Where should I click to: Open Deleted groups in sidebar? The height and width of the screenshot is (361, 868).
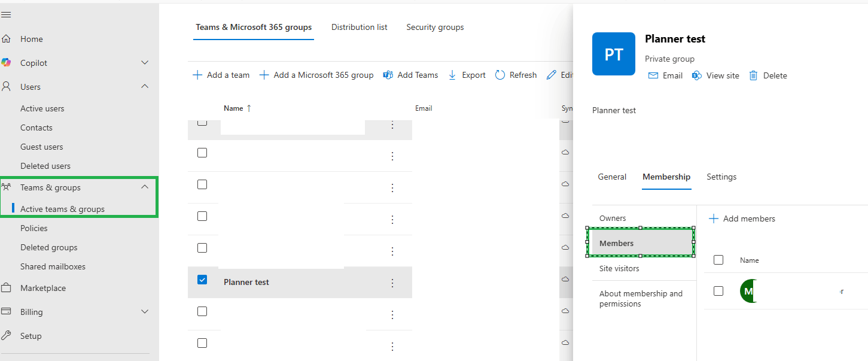coord(48,247)
